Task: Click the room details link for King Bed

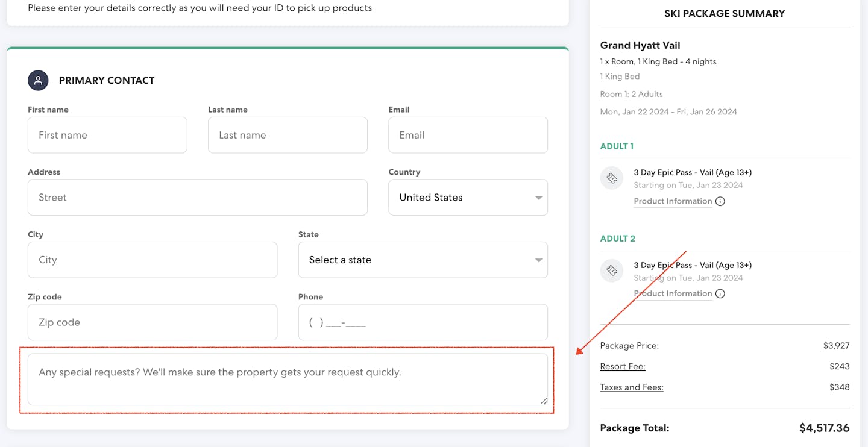Action: click(x=658, y=61)
